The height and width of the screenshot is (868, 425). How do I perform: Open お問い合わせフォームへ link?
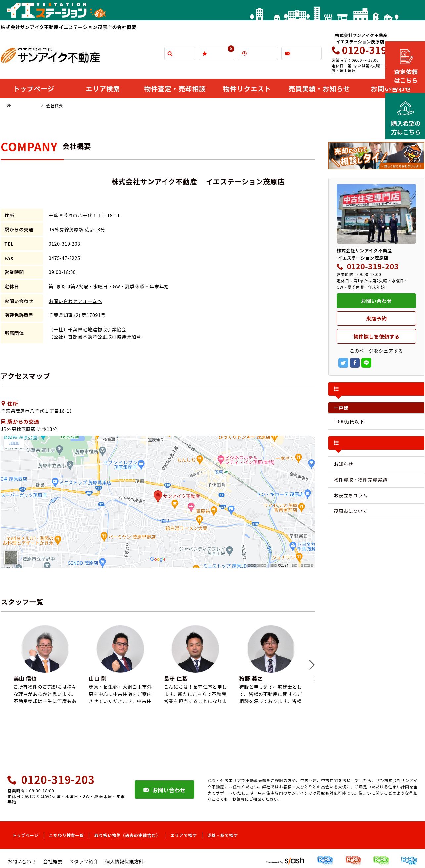point(75,301)
